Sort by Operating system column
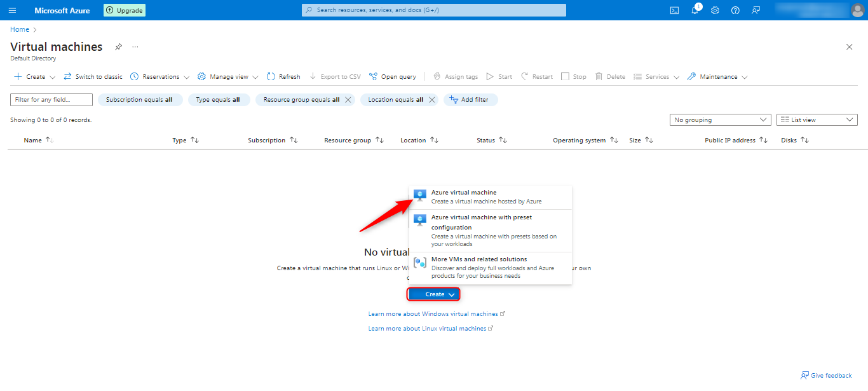This screenshot has height=391, width=868. pyautogui.click(x=585, y=141)
